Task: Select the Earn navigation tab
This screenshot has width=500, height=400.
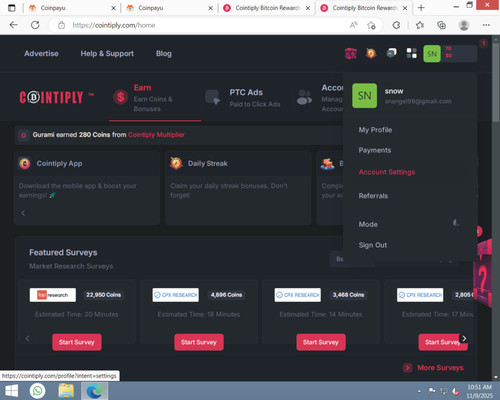Action: 155,98
